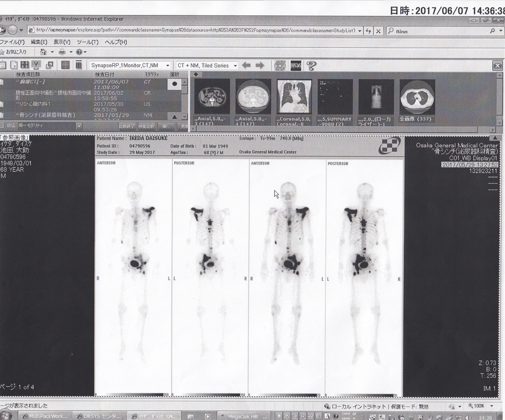
Task: Open the 表示(V) menu
Action: tap(62, 42)
